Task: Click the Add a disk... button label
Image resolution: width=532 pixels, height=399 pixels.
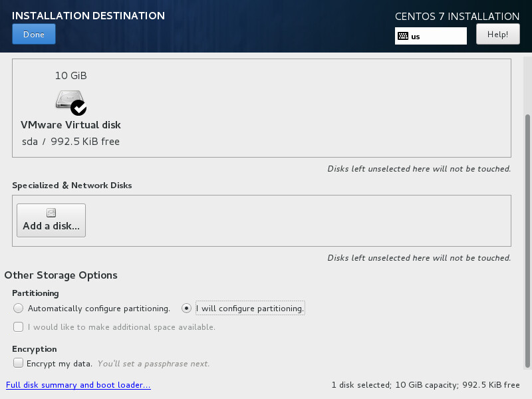Action: click(x=51, y=226)
